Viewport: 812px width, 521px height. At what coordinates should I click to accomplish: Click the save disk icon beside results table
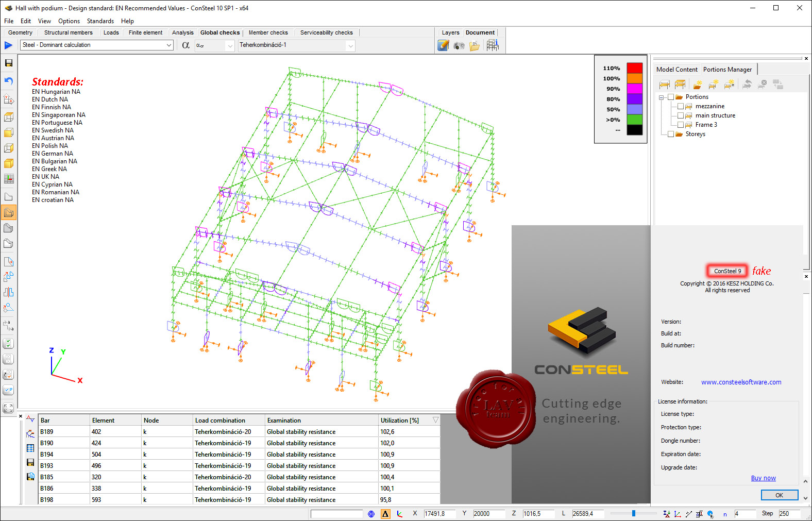30,462
